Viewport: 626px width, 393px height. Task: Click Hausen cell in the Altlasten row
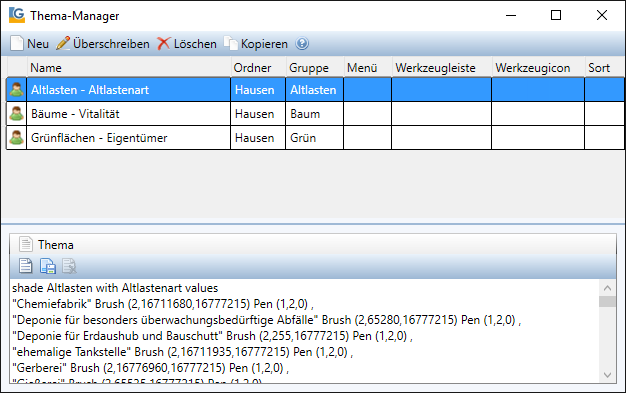point(258,90)
